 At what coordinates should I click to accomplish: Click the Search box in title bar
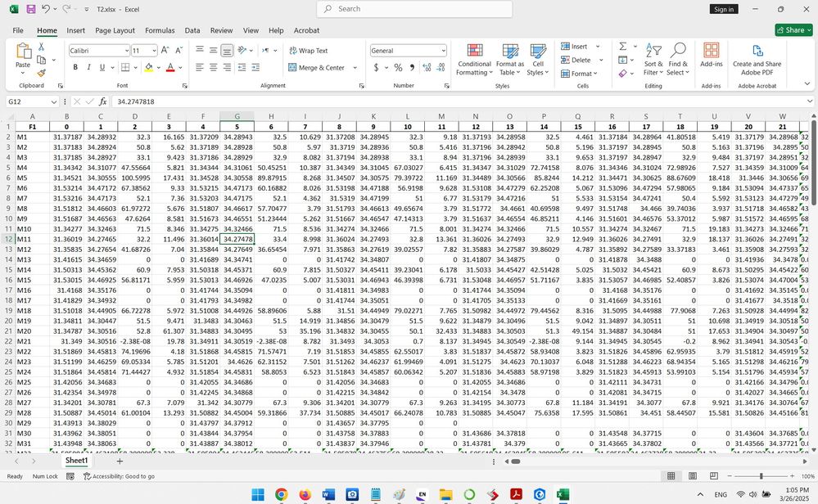414,9
